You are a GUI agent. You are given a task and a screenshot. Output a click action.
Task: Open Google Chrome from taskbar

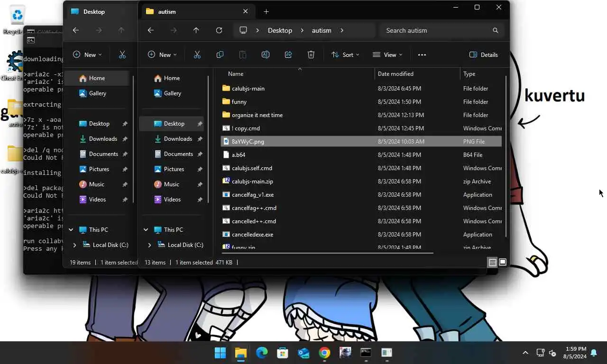pyautogui.click(x=324, y=353)
